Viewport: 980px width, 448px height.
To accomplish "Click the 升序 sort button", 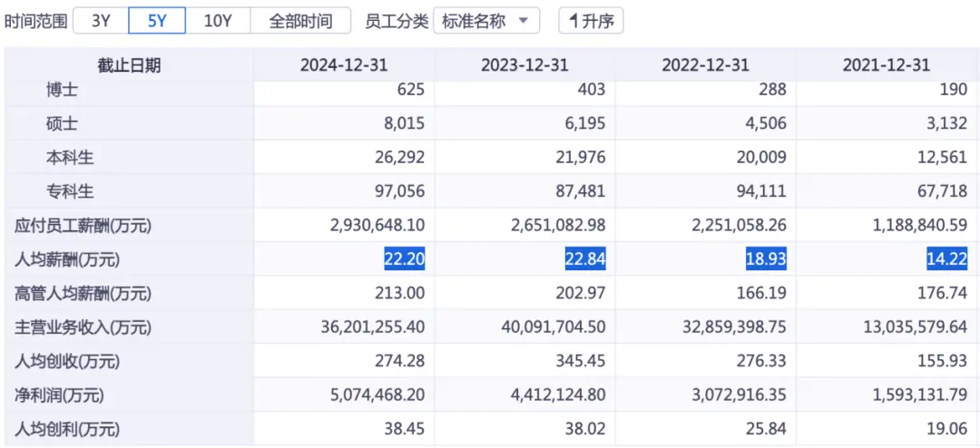I will [591, 21].
